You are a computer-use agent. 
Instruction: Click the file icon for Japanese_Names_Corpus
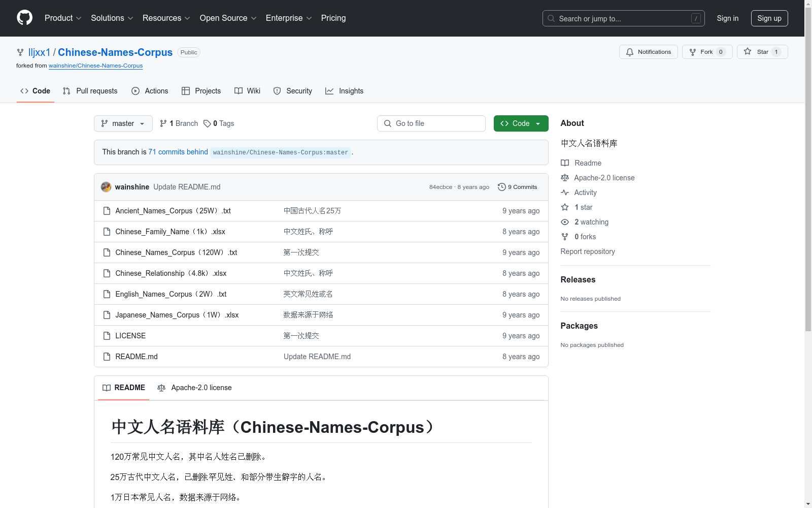[107, 315]
